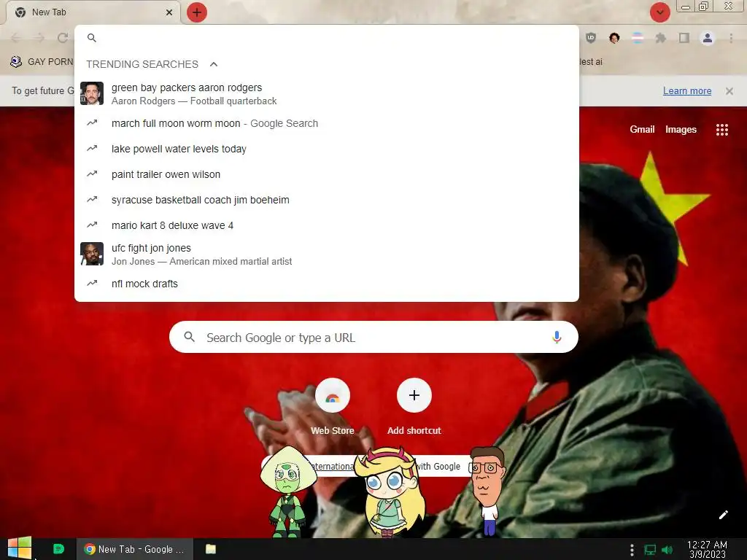
Task: Focus the 'Search Google or type a URL' box
Action: coord(373,337)
